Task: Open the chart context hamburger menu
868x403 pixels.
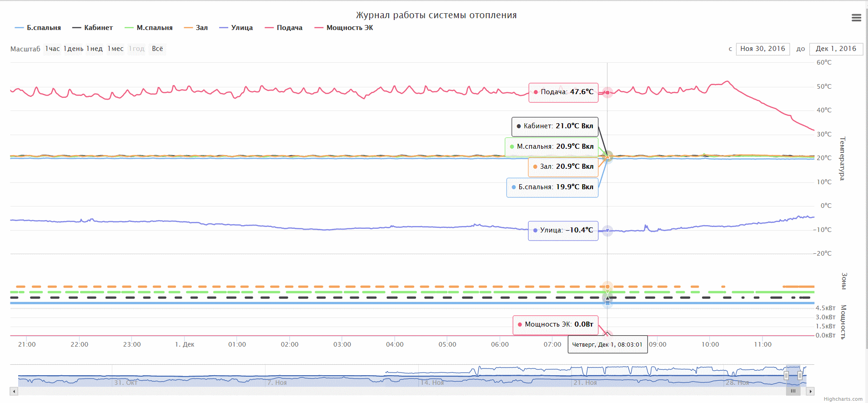Action: [x=856, y=18]
